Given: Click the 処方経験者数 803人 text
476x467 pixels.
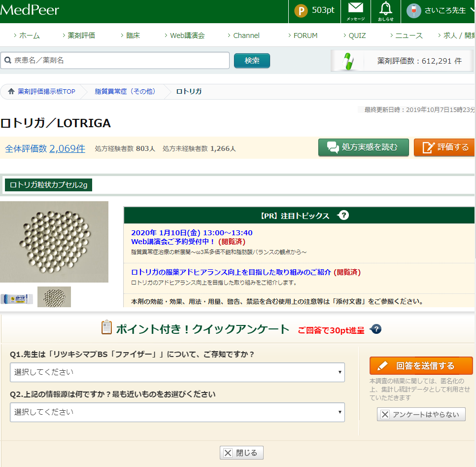Looking at the screenshot, I should [125, 148].
